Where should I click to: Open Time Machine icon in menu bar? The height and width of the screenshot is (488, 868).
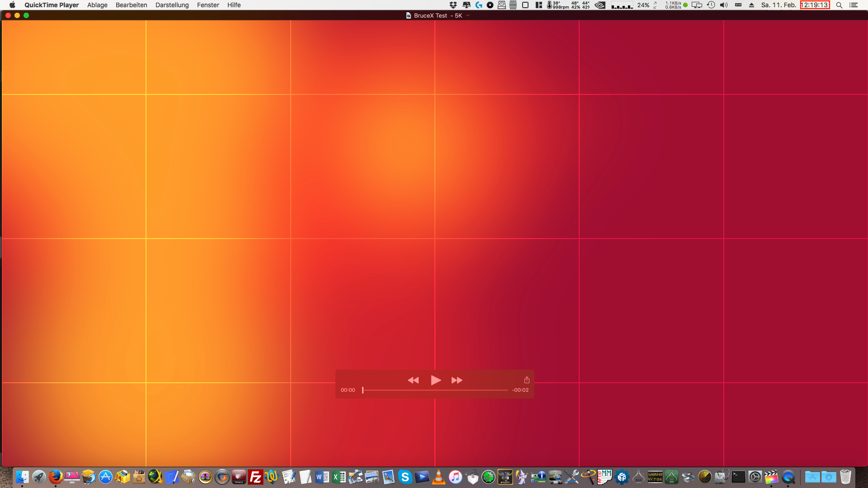711,5
